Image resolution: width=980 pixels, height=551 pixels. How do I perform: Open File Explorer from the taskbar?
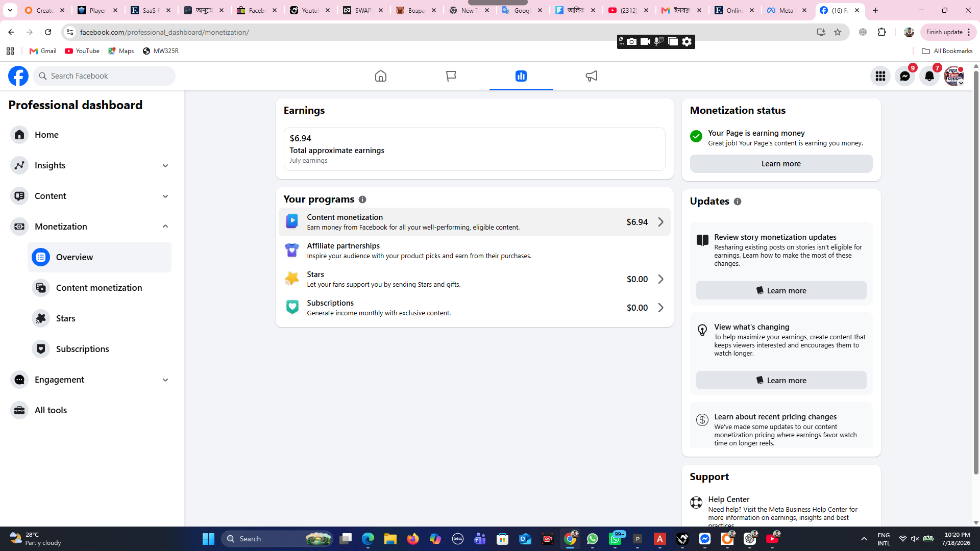click(x=390, y=539)
